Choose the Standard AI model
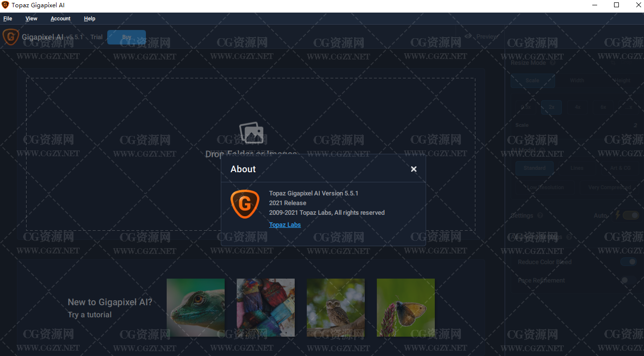The image size is (644, 356). (x=534, y=168)
